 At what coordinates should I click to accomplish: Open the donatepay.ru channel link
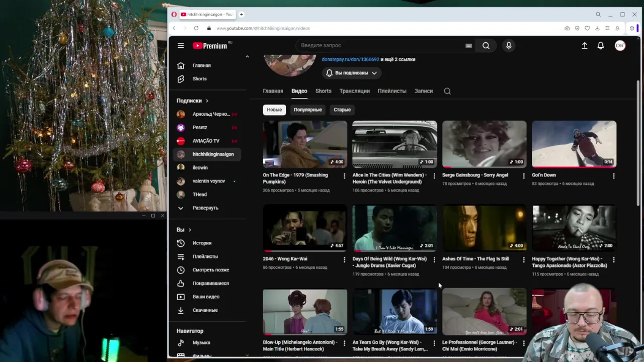(351, 59)
